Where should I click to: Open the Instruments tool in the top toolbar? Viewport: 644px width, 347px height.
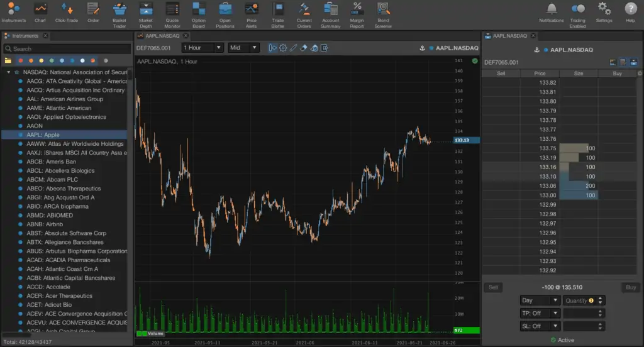click(14, 13)
